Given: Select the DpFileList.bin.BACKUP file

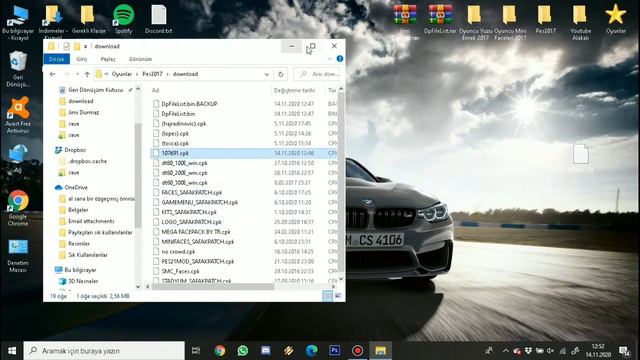Looking at the screenshot, I should [x=189, y=104].
